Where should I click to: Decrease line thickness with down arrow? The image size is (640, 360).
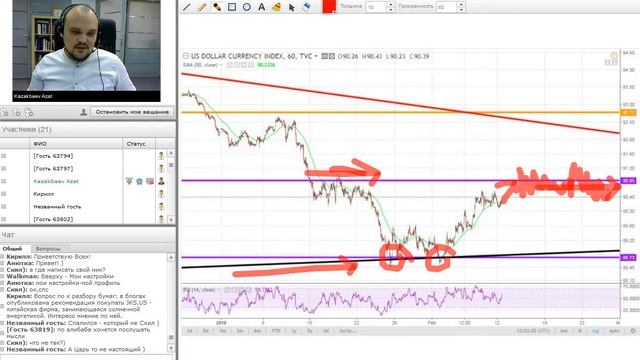(x=391, y=9)
